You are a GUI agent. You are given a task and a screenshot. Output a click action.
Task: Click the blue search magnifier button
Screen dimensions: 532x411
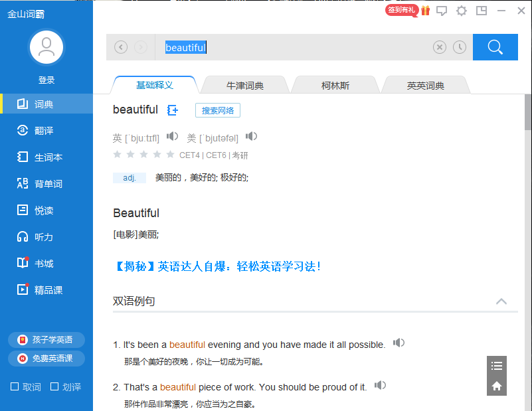point(495,47)
